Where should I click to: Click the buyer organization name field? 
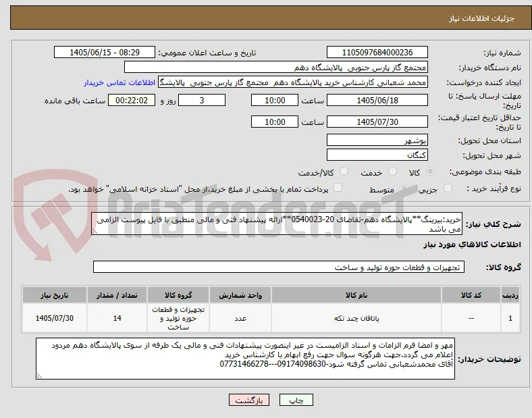[x=276, y=67]
